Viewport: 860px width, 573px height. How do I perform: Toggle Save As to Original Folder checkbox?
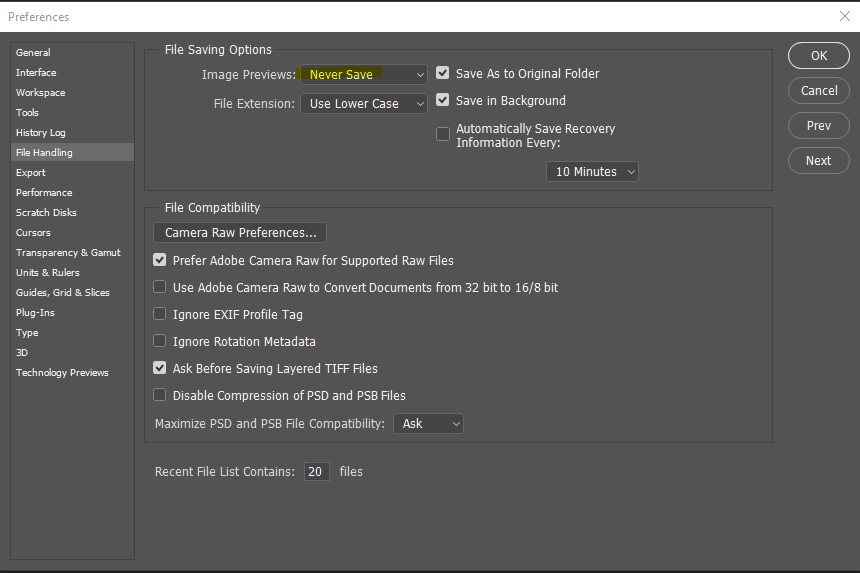(x=443, y=74)
